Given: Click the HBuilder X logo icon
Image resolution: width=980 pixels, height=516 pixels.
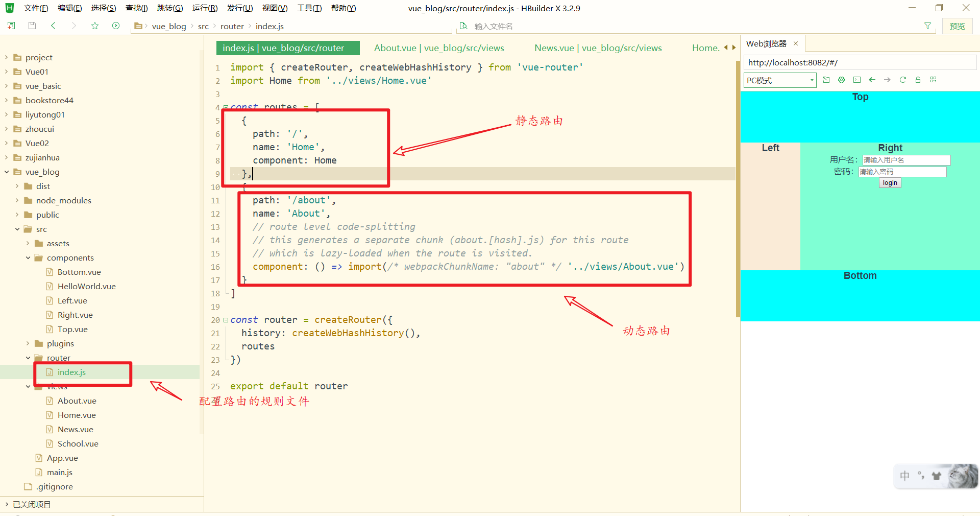Looking at the screenshot, I should click(x=10, y=8).
